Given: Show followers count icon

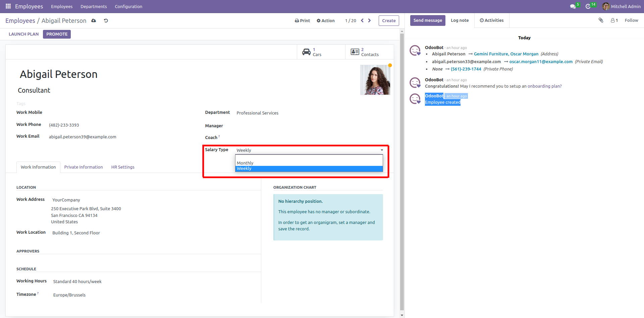Looking at the screenshot, I should [614, 20].
